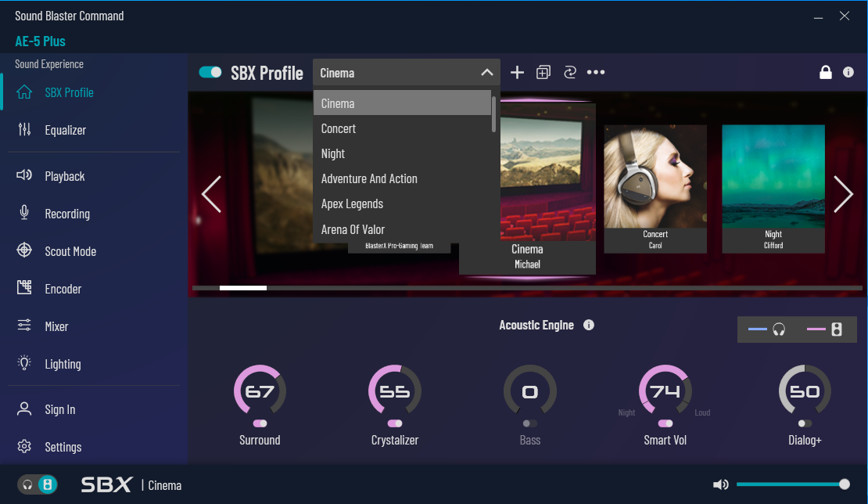Screen dimensions: 868x504
Task: Click the info icon beside Acoustic Engine
Action: pos(589,325)
